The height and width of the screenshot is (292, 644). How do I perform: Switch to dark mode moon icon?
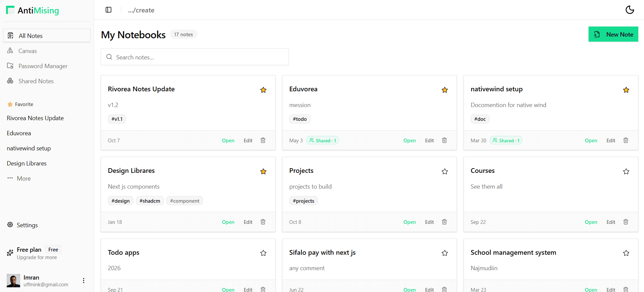(630, 10)
